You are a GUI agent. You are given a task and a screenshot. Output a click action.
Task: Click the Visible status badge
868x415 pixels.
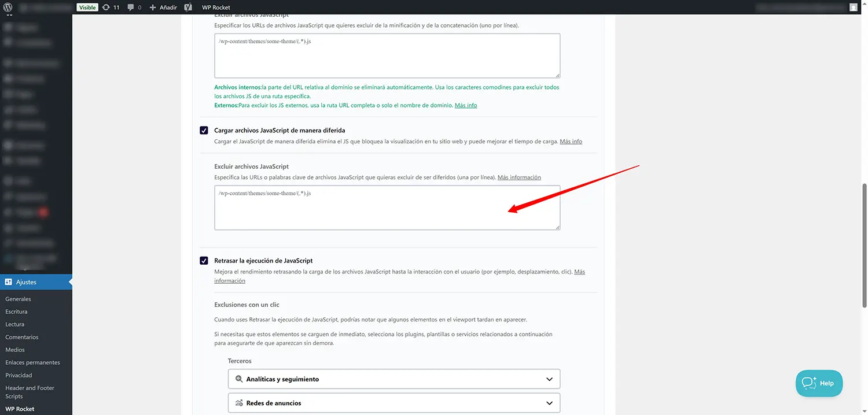click(x=88, y=7)
